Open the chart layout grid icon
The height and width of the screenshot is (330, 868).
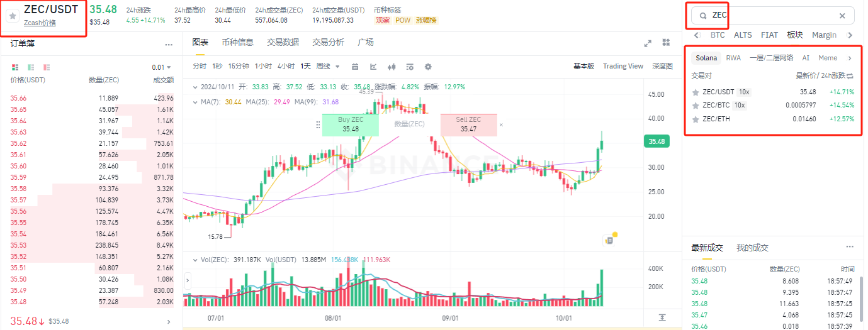pos(666,43)
